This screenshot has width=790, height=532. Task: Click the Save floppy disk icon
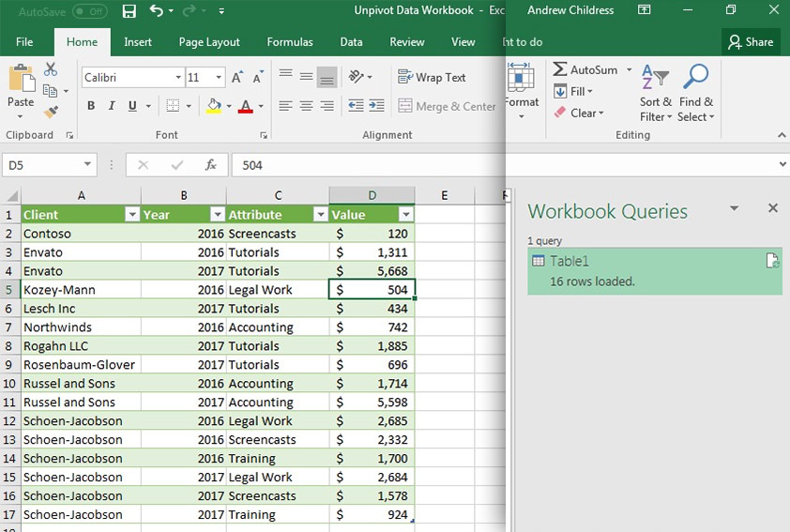(129, 11)
